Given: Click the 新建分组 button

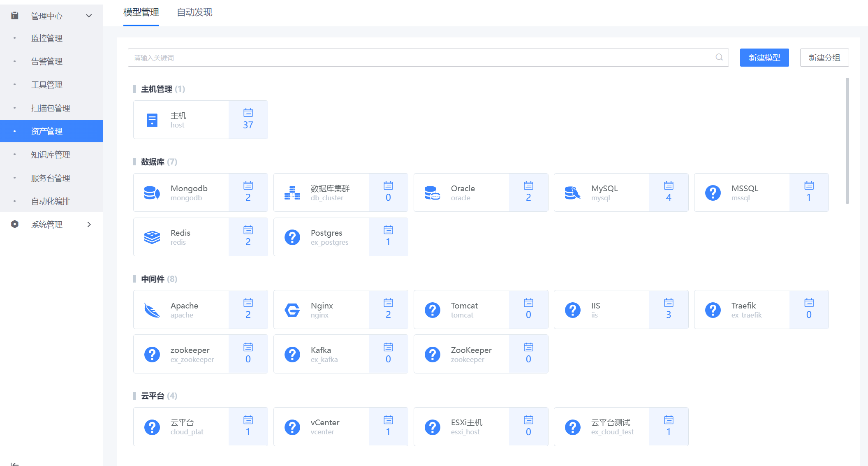Looking at the screenshot, I should (824, 58).
